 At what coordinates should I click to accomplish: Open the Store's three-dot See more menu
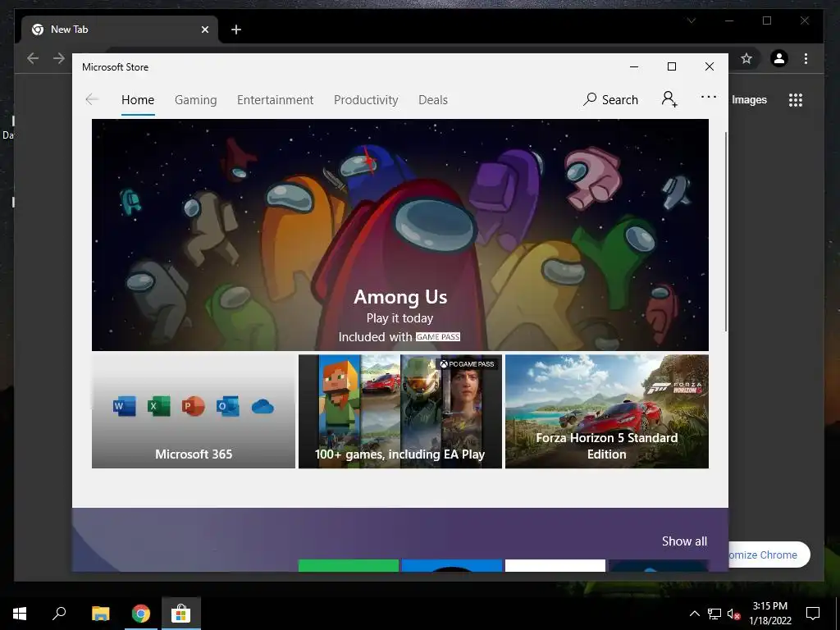point(708,97)
